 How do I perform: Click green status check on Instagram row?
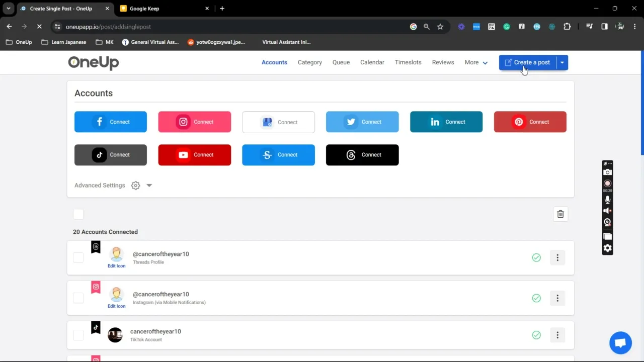click(x=536, y=298)
